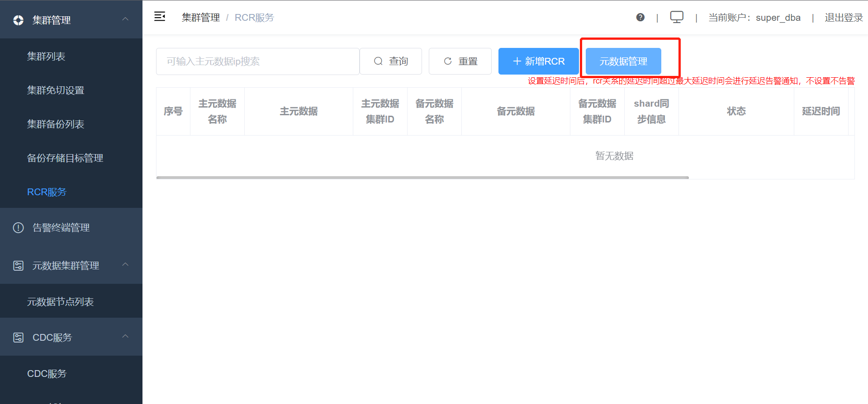Click the table horizontal scrollbar
Screen dimensions: 868x404
pyautogui.click(x=422, y=178)
